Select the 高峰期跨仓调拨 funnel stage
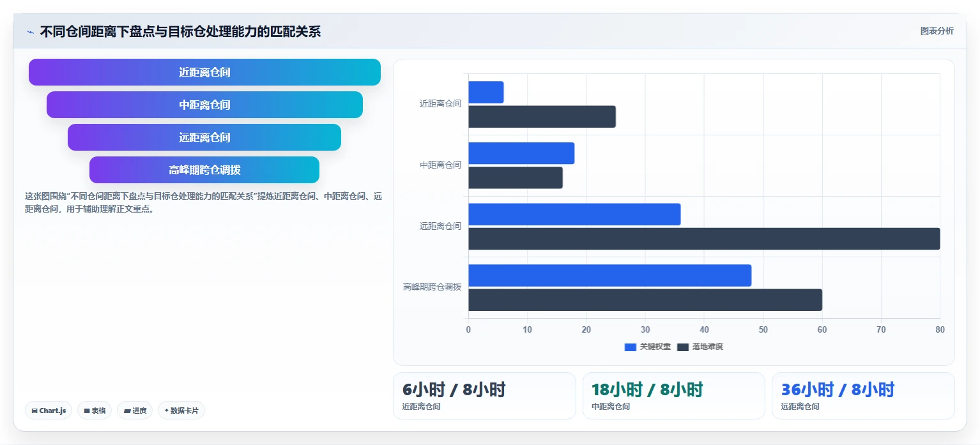Image resolution: width=980 pixels, height=445 pixels. 204,170
